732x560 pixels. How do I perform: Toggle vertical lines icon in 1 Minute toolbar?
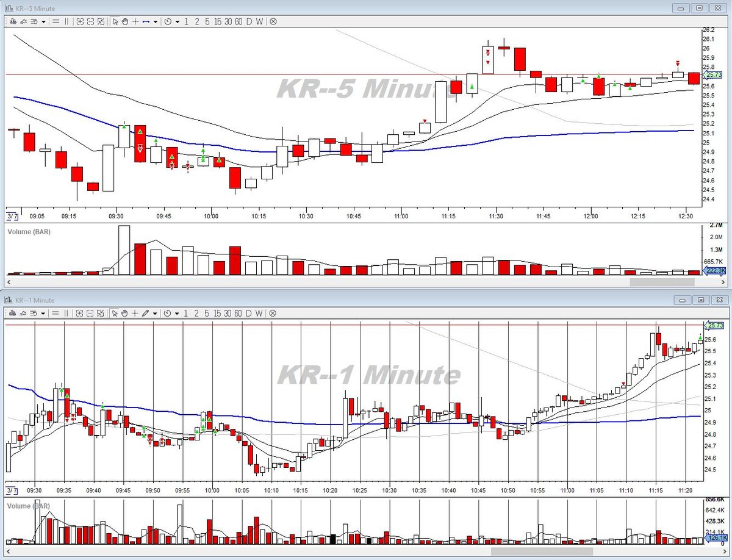66,312
